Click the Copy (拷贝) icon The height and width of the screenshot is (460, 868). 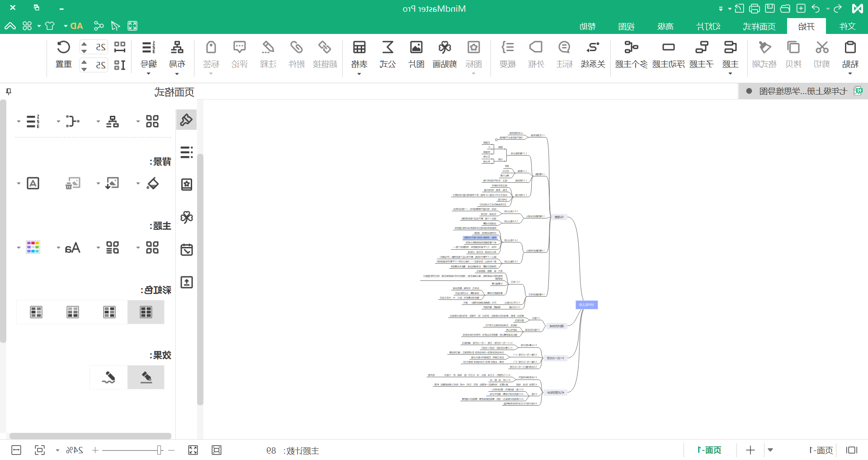click(x=793, y=47)
